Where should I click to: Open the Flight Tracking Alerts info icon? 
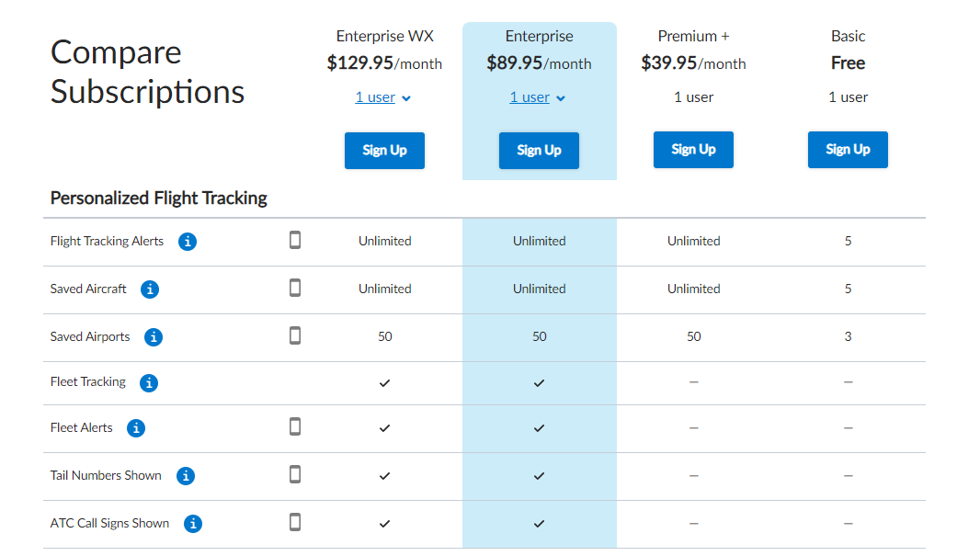(x=188, y=242)
